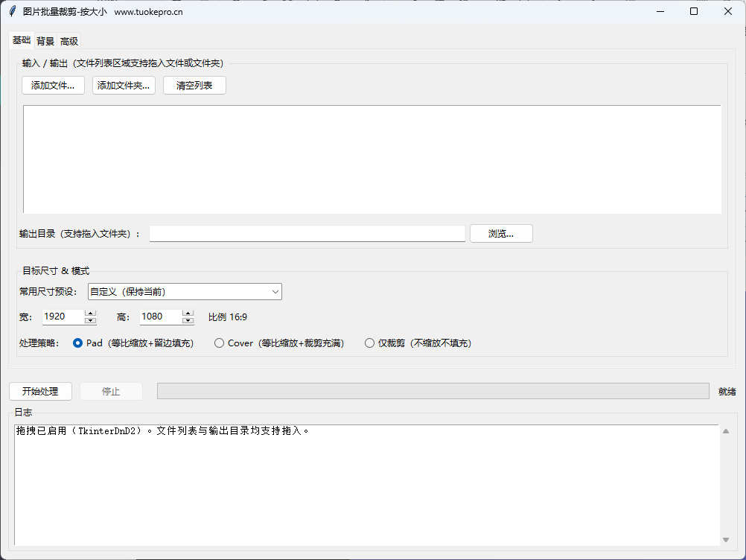Decrease height with the down arrow
The height and width of the screenshot is (560, 746).
pos(188,321)
